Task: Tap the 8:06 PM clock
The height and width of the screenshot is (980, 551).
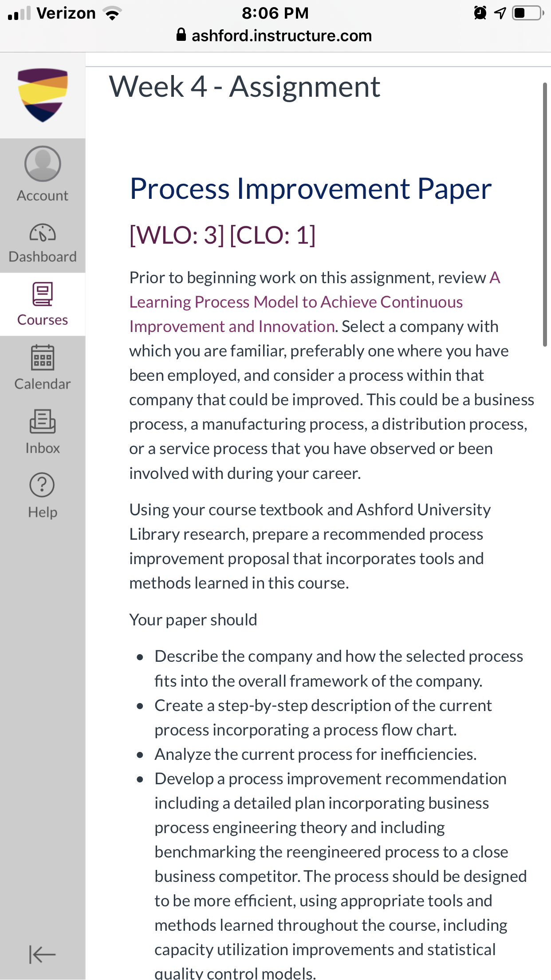Action: (275, 13)
